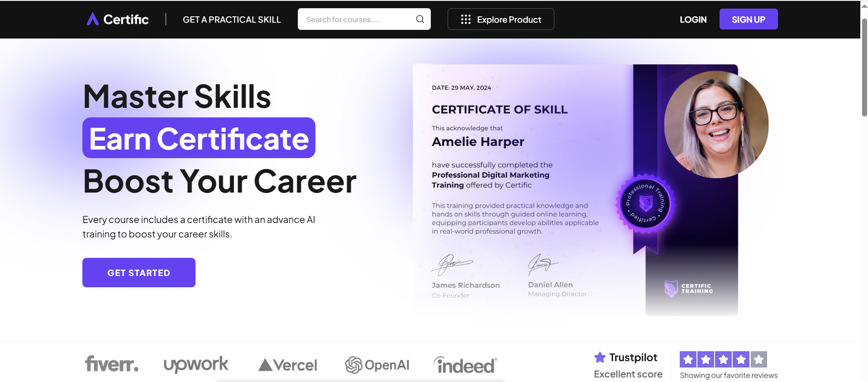
Task: Click the Fiverr logo
Action: point(112,364)
